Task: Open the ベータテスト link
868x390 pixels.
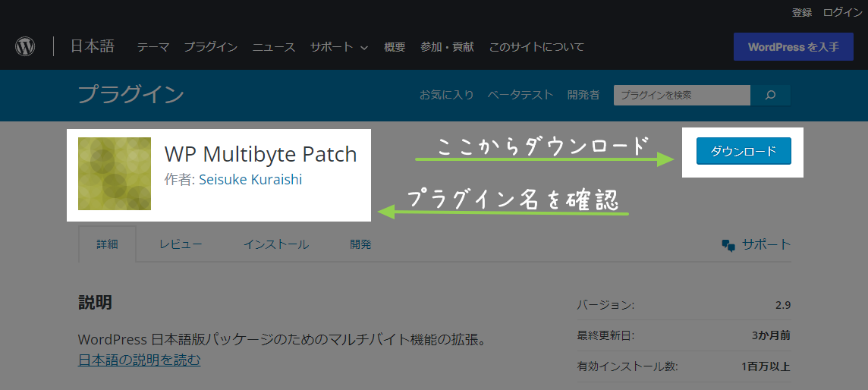Action: click(520, 95)
